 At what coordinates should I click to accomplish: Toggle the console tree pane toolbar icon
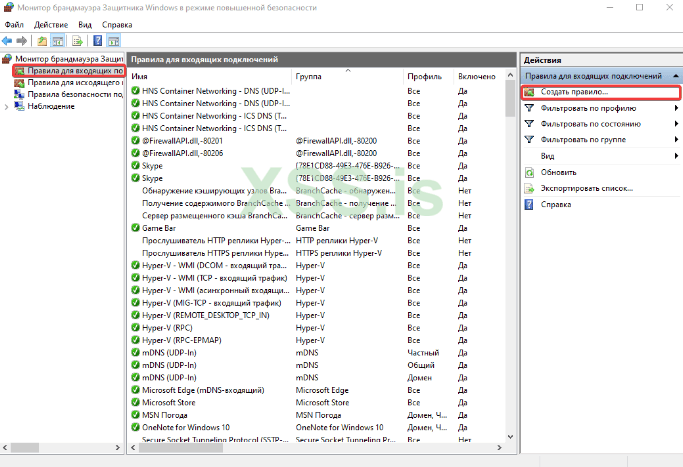[57, 41]
